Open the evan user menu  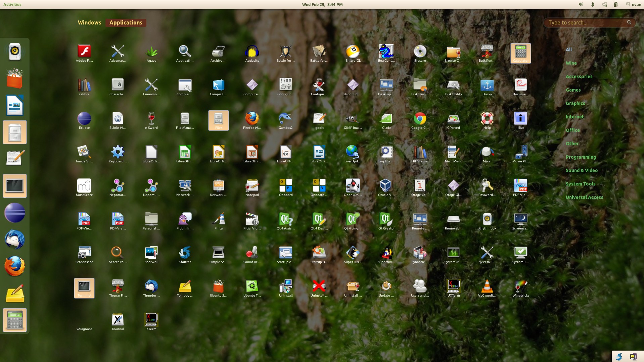point(634,4)
